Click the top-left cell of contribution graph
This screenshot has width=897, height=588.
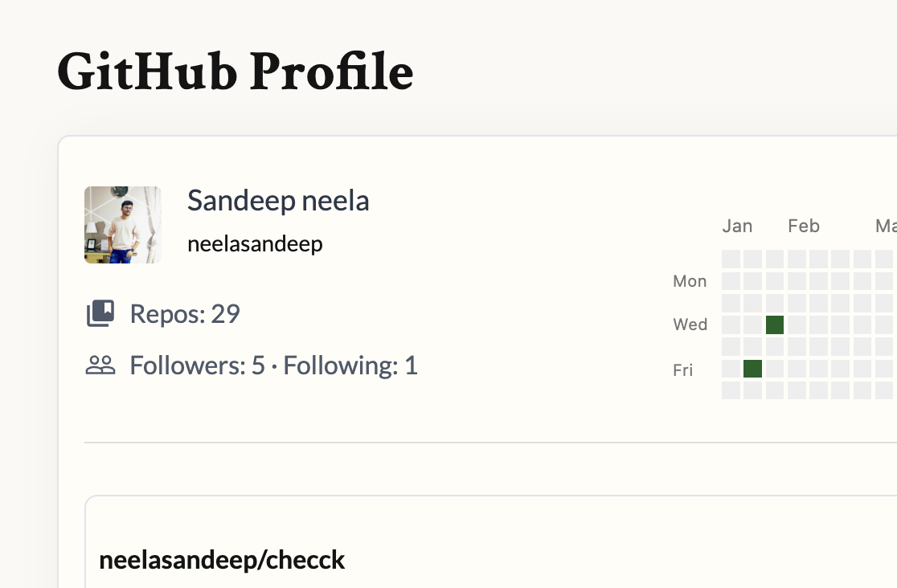731,259
